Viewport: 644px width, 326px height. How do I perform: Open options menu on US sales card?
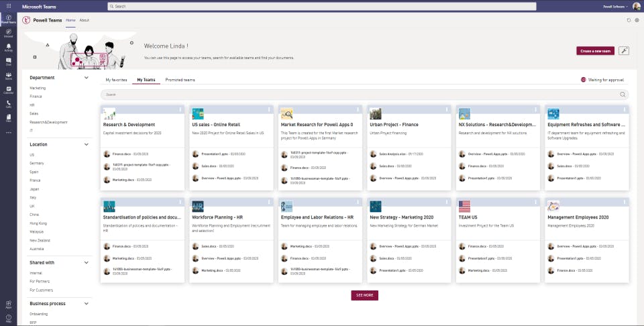click(269, 109)
